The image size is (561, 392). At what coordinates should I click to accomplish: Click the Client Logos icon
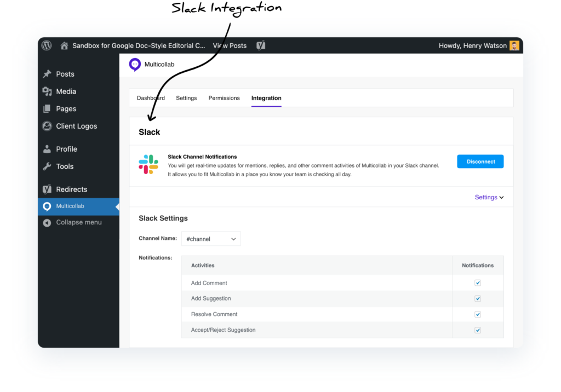[47, 126]
